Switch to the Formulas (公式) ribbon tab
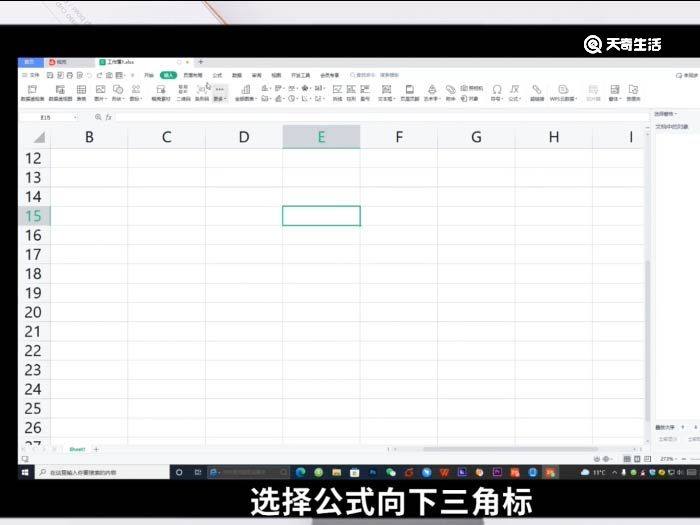This screenshot has width=700, height=525. [217, 75]
